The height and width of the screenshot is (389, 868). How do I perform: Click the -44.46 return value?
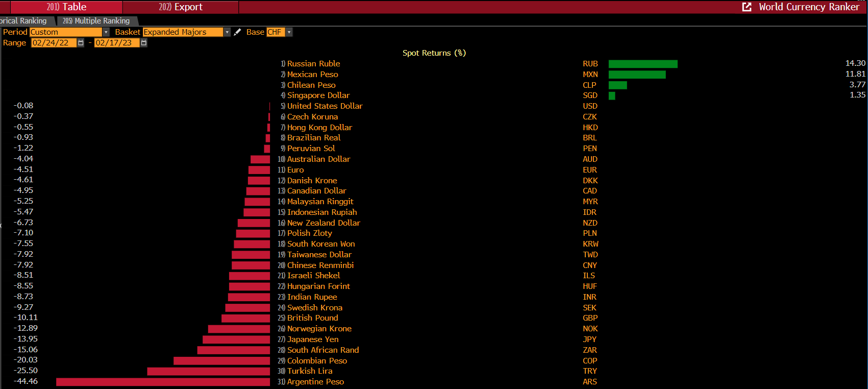[26, 381]
